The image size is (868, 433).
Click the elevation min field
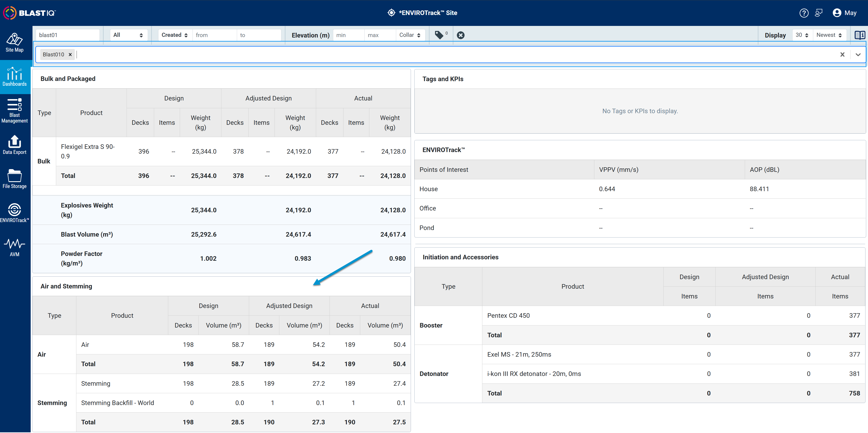tap(348, 35)
